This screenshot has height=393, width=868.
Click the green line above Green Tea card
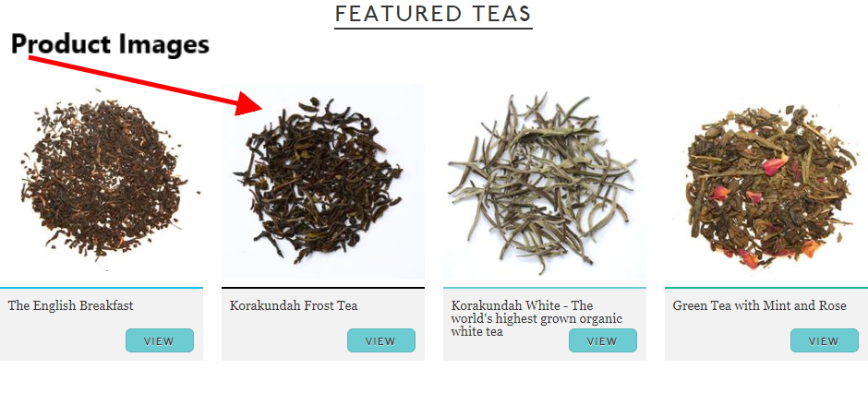coord(766,288)
